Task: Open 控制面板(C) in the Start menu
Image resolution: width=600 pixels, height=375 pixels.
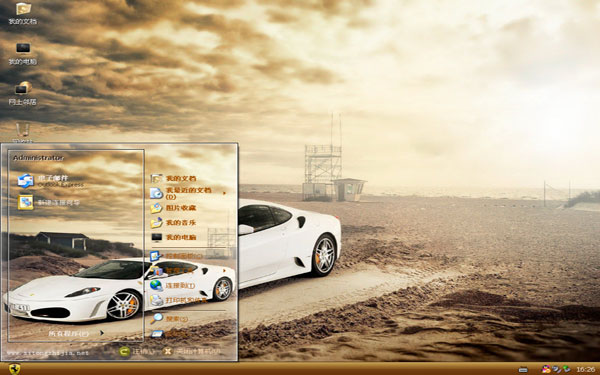Action: coord(176,256)
